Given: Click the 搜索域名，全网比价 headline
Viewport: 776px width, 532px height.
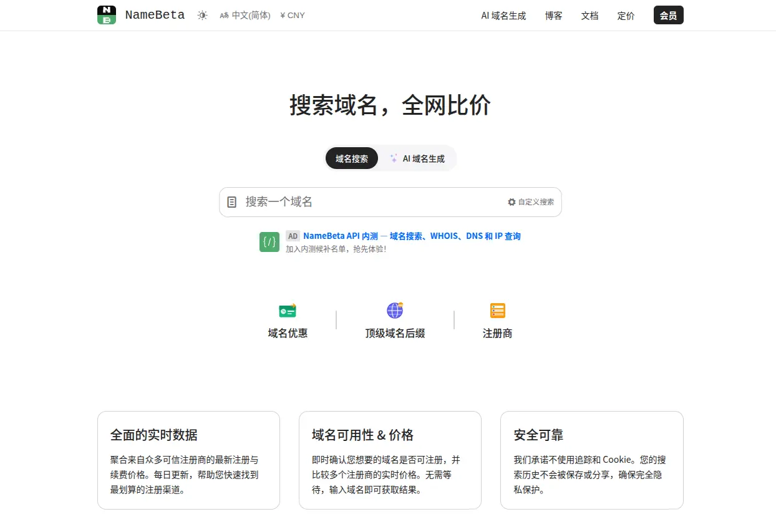Looking at the screenshot, I should [x=390, y=105].
